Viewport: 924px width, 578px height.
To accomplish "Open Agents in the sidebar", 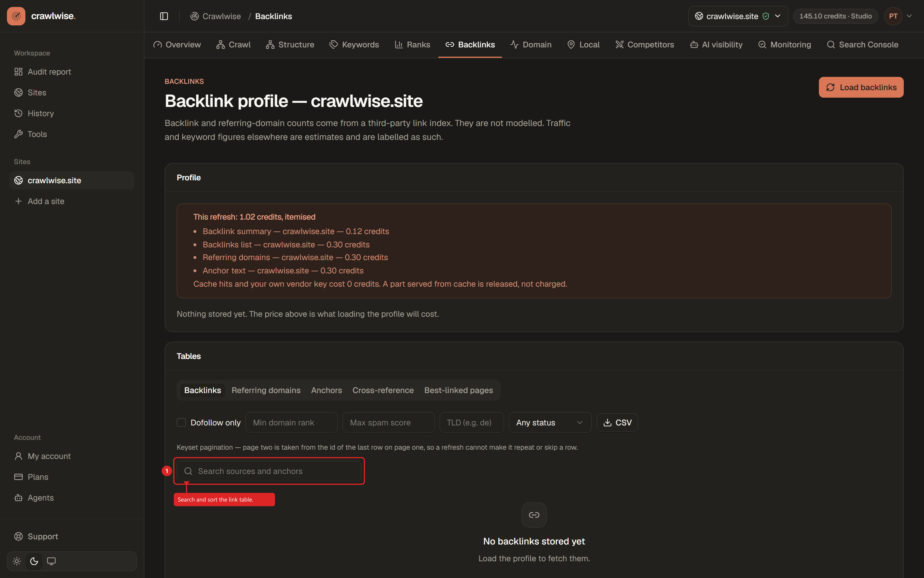I will click(72, 498).
